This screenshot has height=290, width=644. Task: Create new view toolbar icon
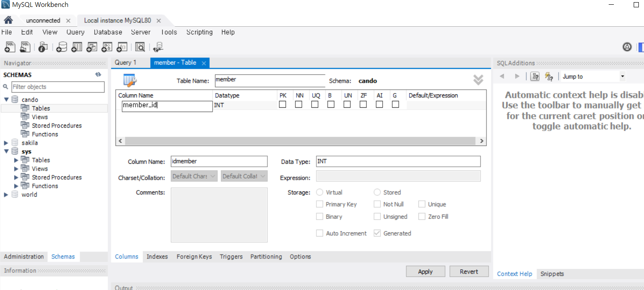[92, 47]
